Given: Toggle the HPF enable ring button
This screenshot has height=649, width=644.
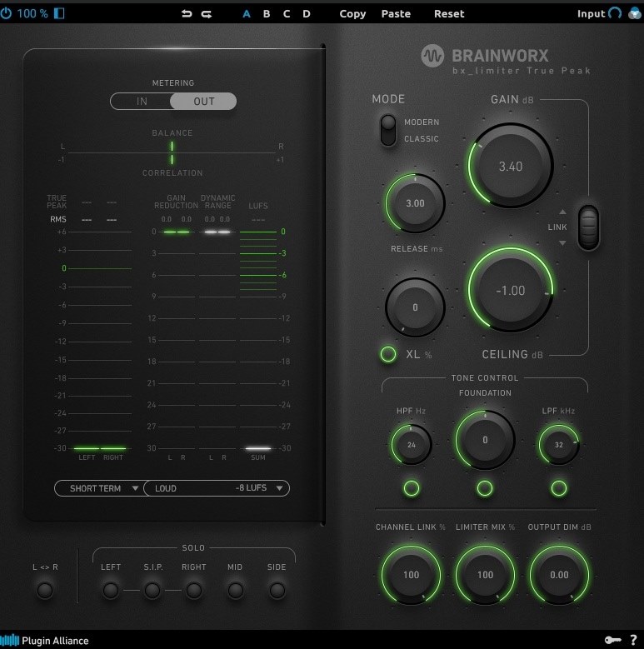Looking at the screenshot, I should (x=412, y=488).
